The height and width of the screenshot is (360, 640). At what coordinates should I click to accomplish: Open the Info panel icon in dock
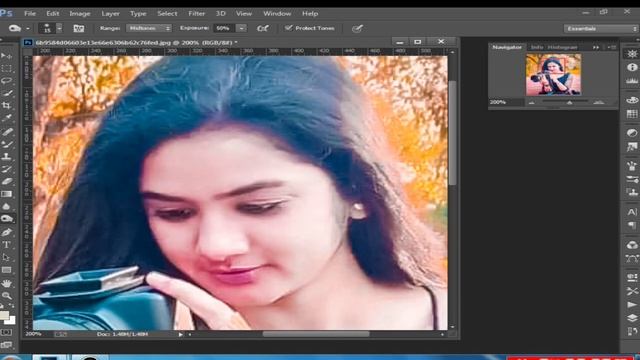point(632,67)
